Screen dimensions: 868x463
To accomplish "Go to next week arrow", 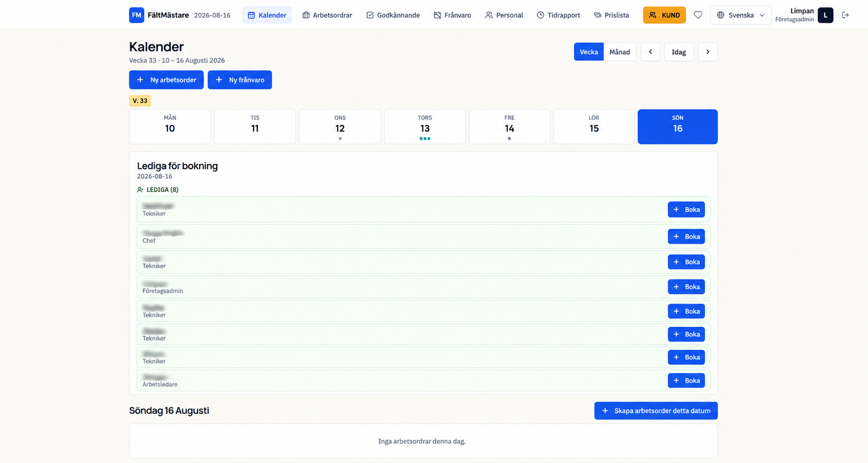I will click(x=708, y=52).
